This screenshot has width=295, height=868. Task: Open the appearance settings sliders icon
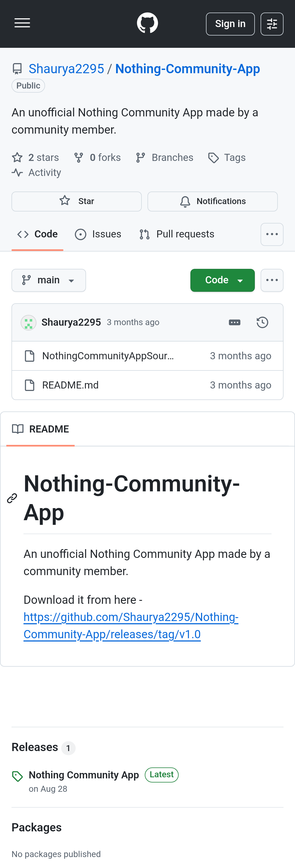272,24
